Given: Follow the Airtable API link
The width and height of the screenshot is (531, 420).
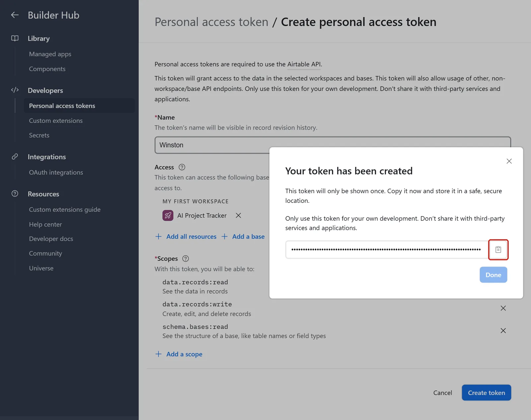Looking at the screenshot, I should point(304,64).
